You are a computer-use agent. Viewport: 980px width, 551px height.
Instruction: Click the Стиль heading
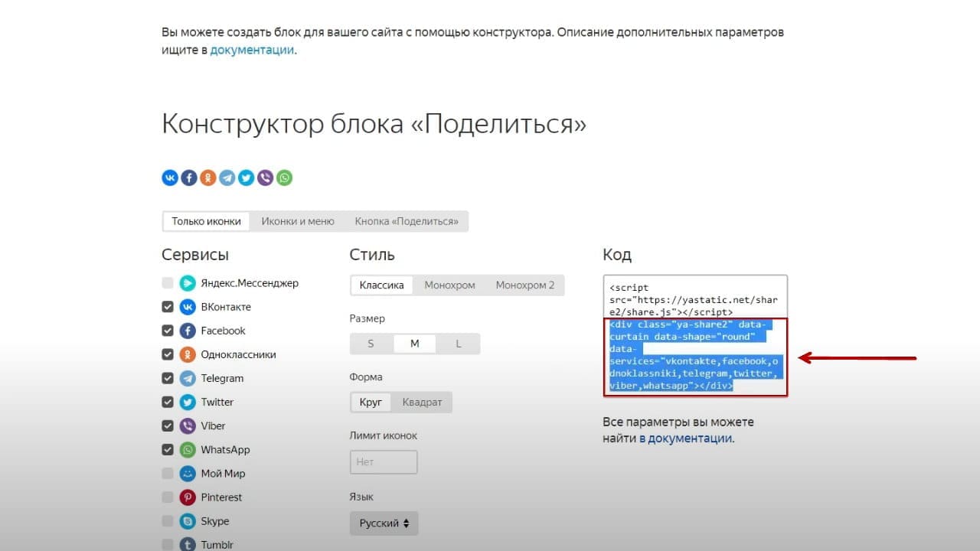(x=372, y=255)
